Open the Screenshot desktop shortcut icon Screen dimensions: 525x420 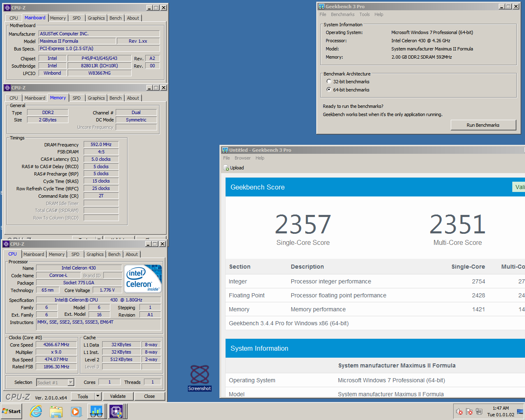coord(200,378)
